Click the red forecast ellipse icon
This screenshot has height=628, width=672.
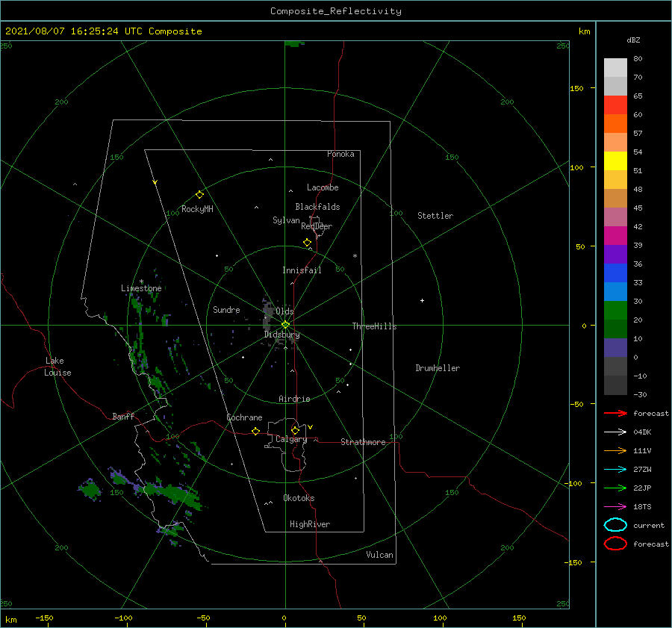tap(615, 544)
